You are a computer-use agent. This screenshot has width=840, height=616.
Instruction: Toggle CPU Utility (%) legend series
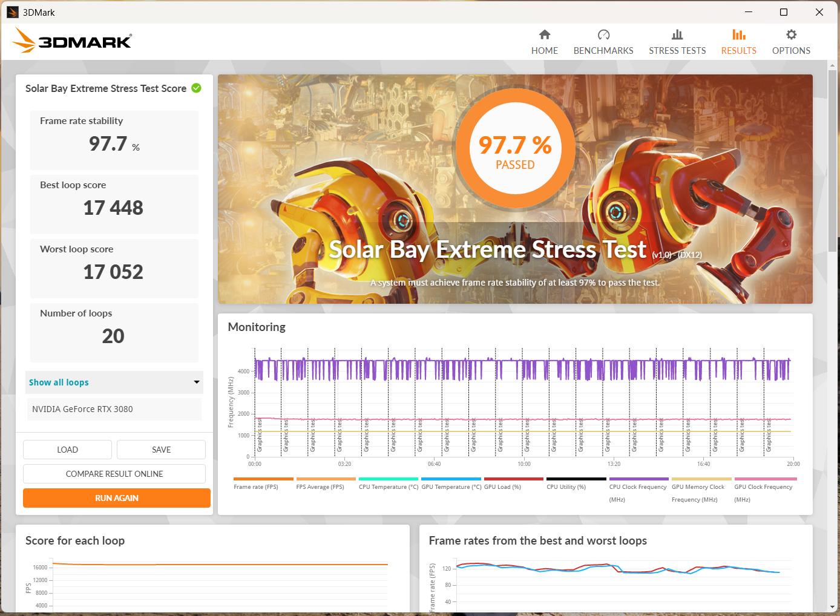coord(576,484)
